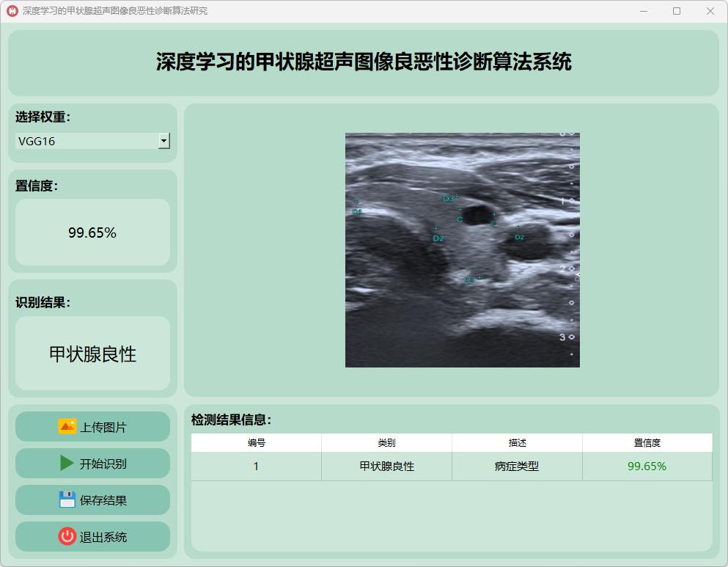This screenshot has height=567, width=728.
Task: Click the 置信度 table column header
Action: pos(647,443)
